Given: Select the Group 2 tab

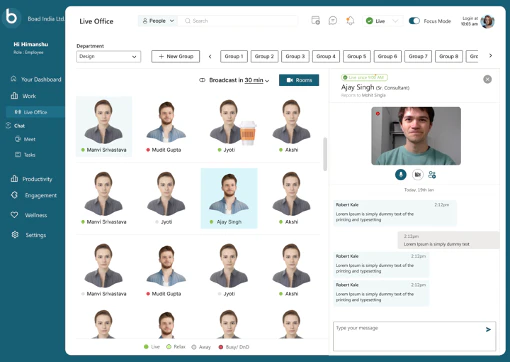Looking at the screenshot, I should (x=264, y=56).
